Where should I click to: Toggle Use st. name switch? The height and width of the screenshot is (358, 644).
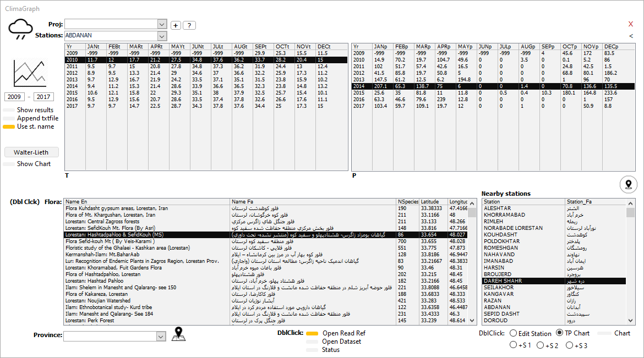point(9,127)
